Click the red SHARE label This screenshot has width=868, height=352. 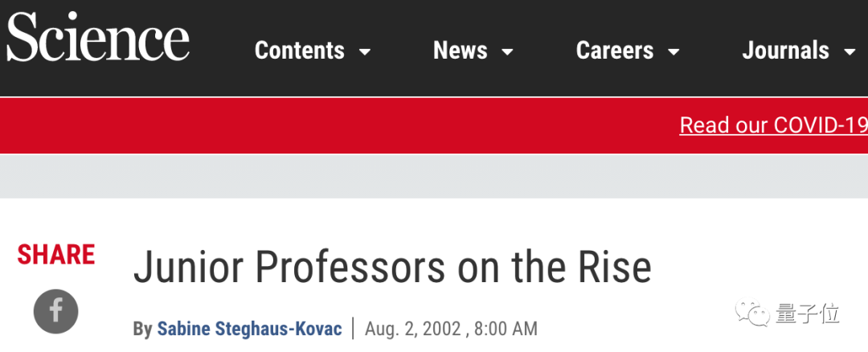pyautogui.click(x=56, y=255)
